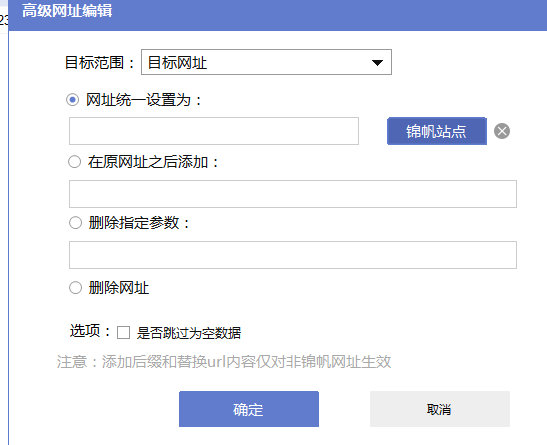
Task: Clear the site selection with the gray X icon
Action: 502,131
